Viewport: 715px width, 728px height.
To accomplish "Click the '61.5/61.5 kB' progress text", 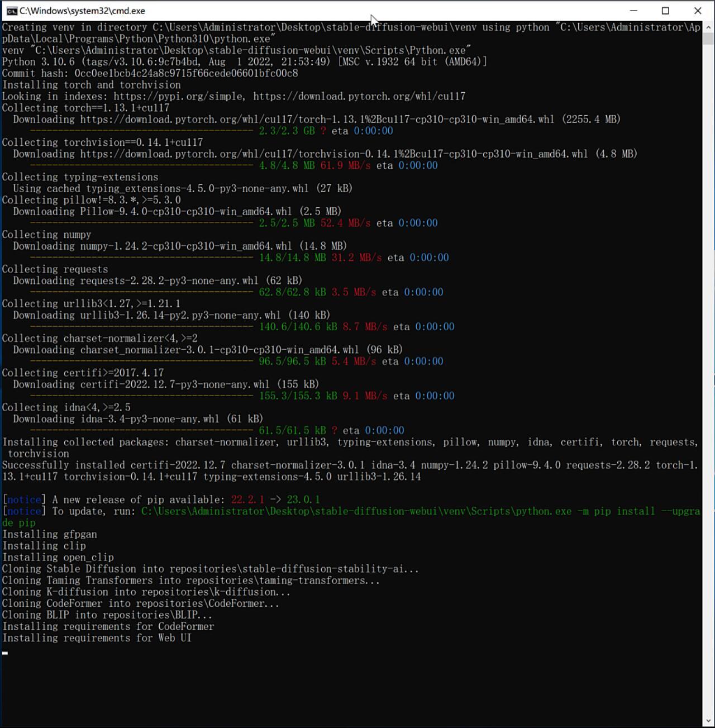I will (292, 431).
